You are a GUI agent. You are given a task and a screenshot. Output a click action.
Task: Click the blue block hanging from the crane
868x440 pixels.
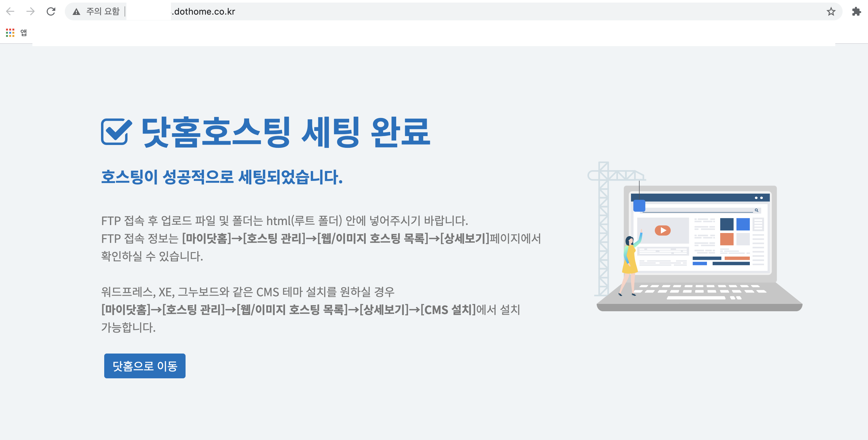tap(639, 206)
